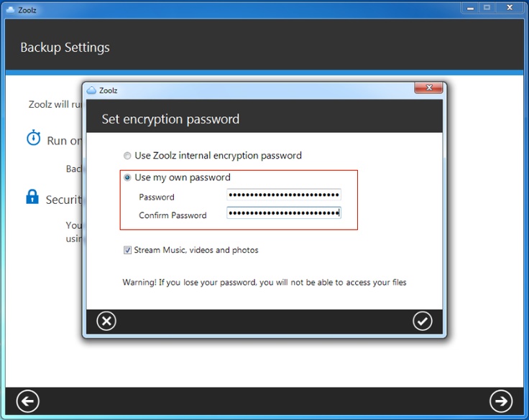Select Use Zoolz internal encryption password
Image resolution: width=529 pixels, height=420 pixels.
(128, 156)
